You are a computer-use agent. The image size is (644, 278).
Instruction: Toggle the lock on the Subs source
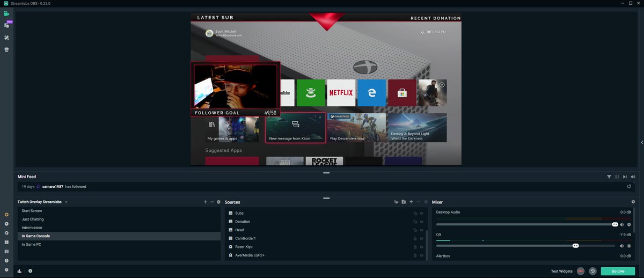click(x=415, y=213)
